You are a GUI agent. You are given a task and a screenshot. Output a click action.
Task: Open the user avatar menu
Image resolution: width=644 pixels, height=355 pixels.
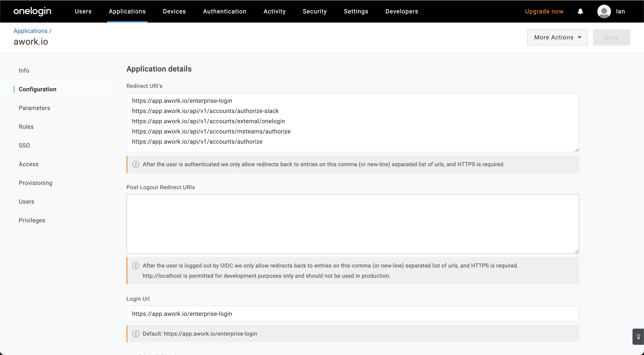[x=604, y=11]
